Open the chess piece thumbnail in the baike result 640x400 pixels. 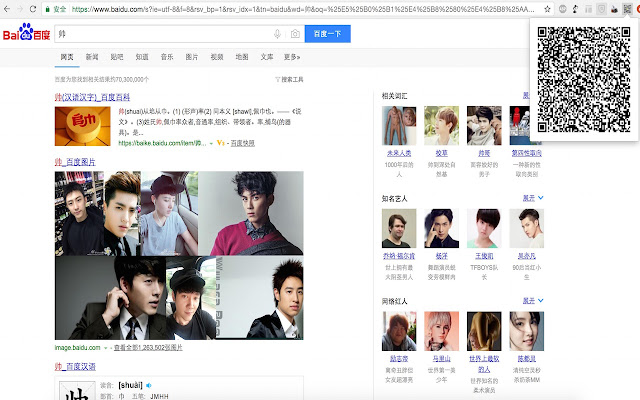coord(82,126)
